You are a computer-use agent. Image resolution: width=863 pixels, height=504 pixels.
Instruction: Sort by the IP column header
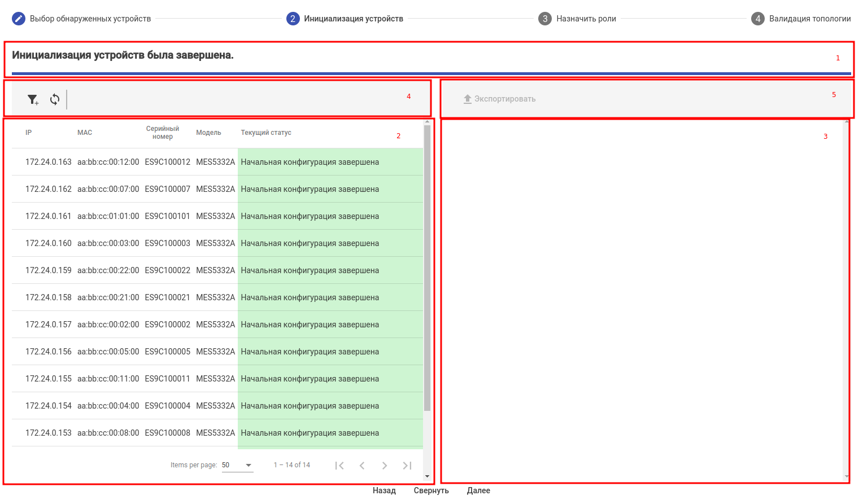tap(29, 133)
